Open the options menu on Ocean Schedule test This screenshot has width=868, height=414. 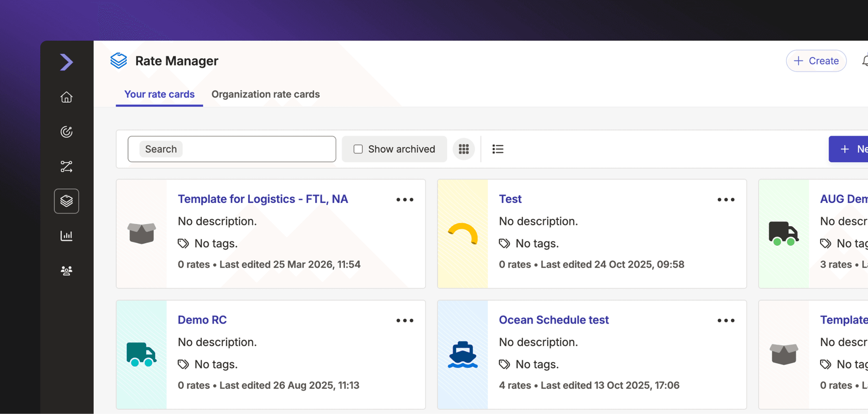click(726, 320)
